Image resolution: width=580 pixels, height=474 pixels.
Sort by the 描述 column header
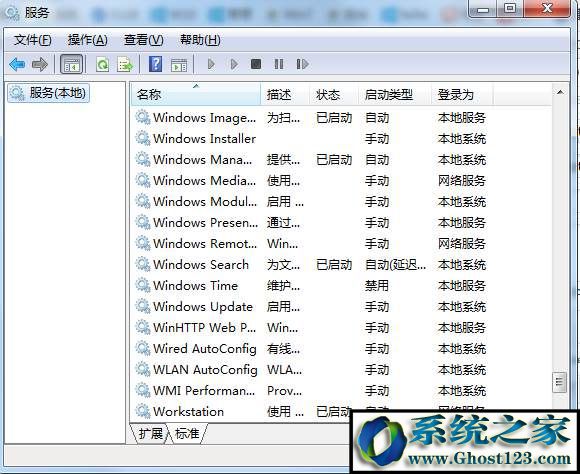point(285,95)
